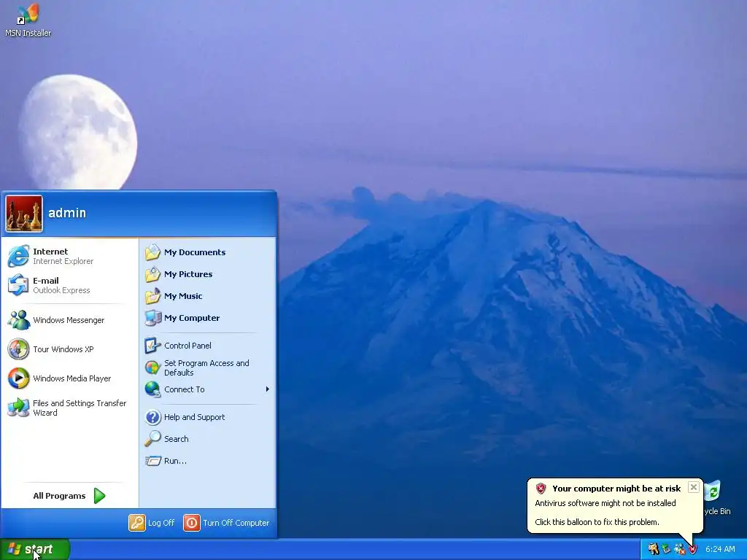Run Files and Settings Transfer Wizard
This screenshot has height=560, width=747.
[x=69, y=408]
